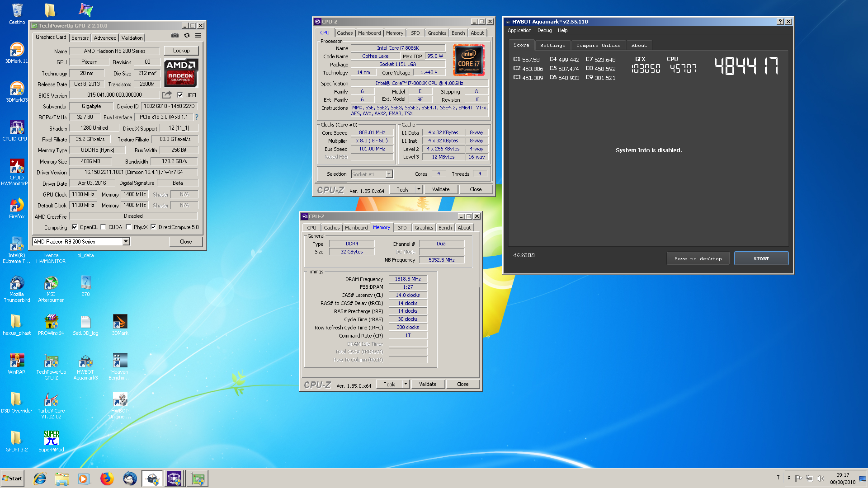Open Caches tab in top CPU-Z window
Image resolution: width=868 pixels, height=488 pixels.
[345, 33]
